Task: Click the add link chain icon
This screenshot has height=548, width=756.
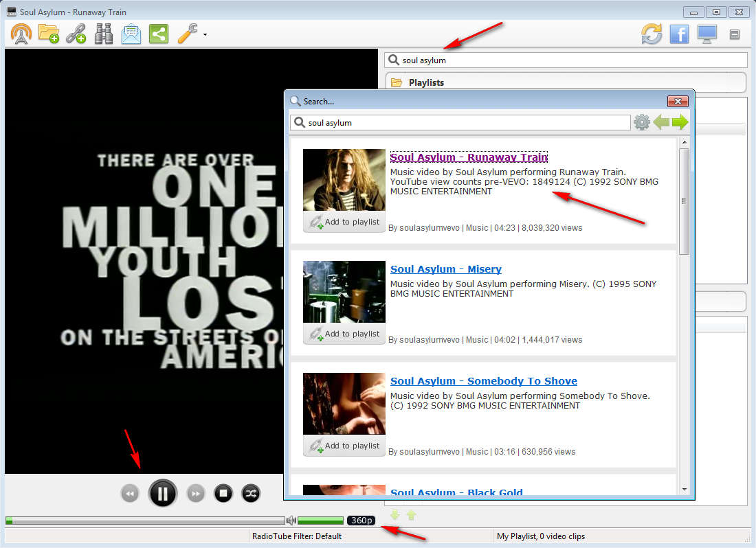Action: pyautogui.click(x=76, y=34)
